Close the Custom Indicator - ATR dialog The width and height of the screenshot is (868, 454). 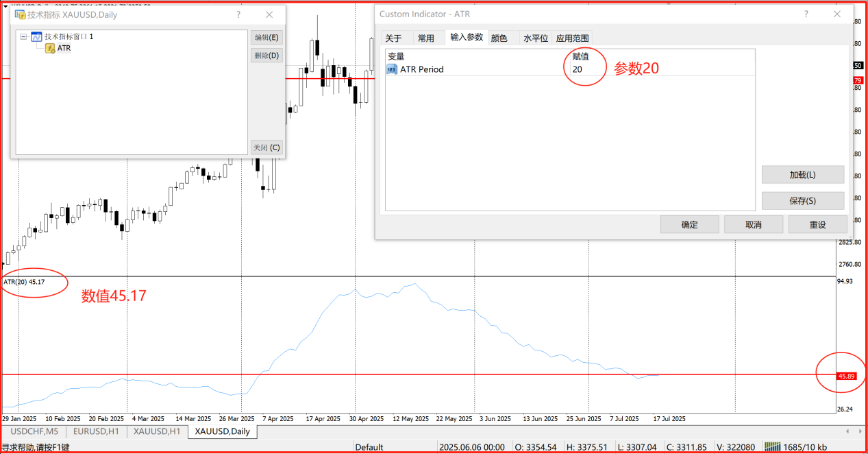click(837, 14)
